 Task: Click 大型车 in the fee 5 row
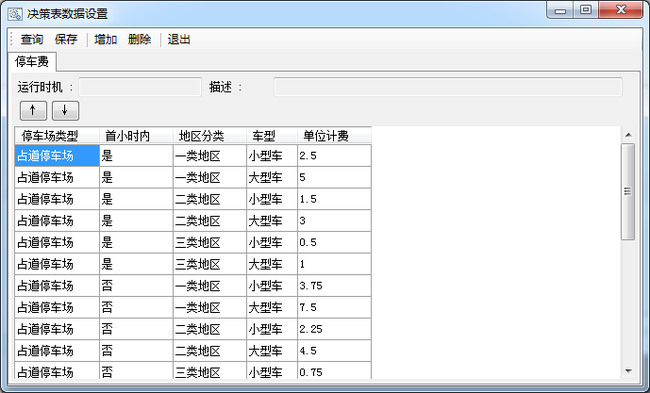pos(272,177)
